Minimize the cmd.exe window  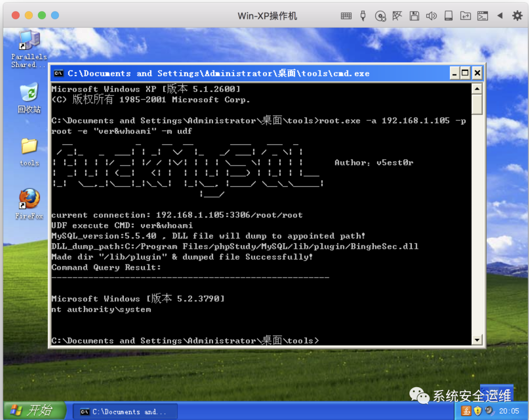tap(455, 73)
